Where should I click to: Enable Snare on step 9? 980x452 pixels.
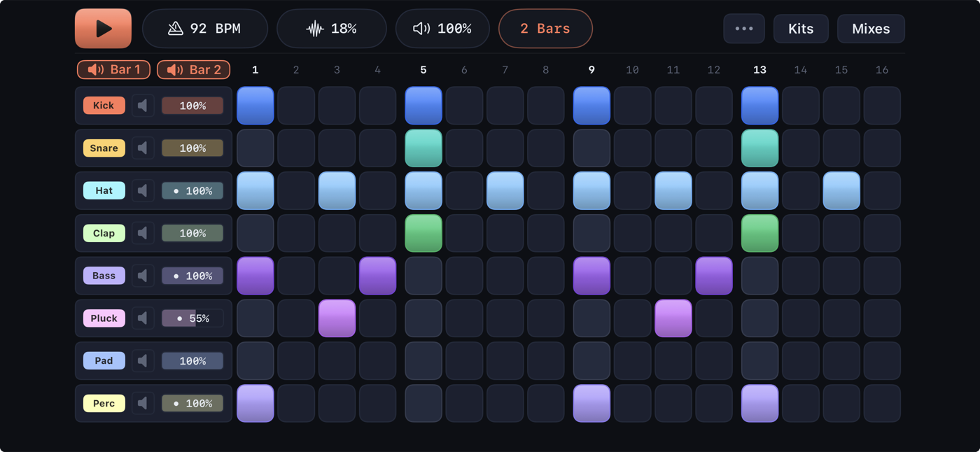[x=591, y=148]
